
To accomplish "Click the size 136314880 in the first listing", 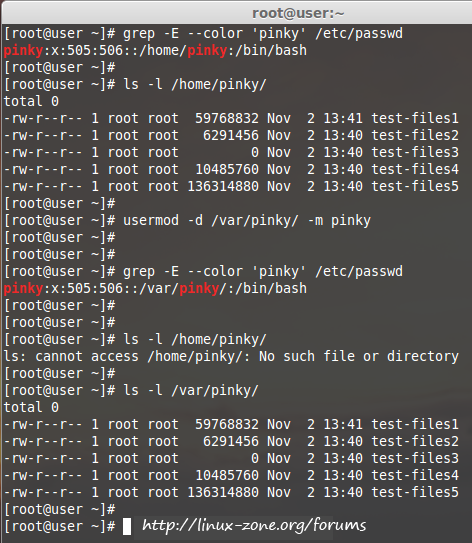I will 223,187.
